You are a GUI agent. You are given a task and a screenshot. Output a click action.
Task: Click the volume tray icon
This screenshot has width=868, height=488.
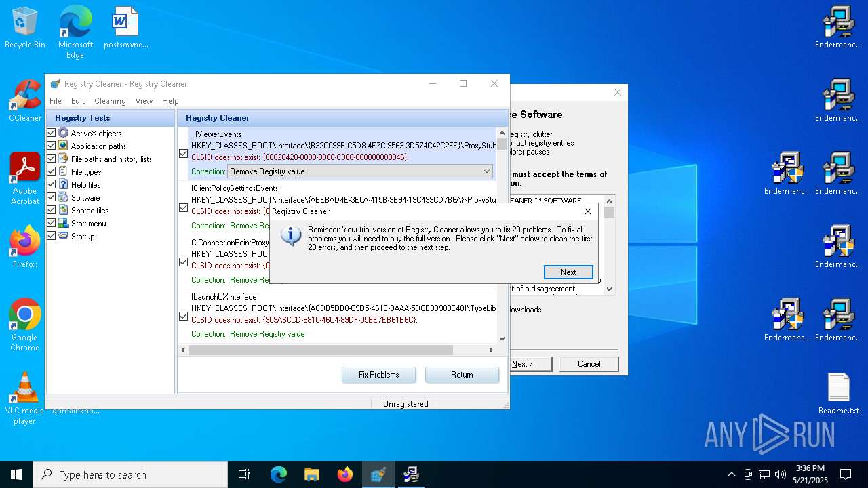[781, 474]
